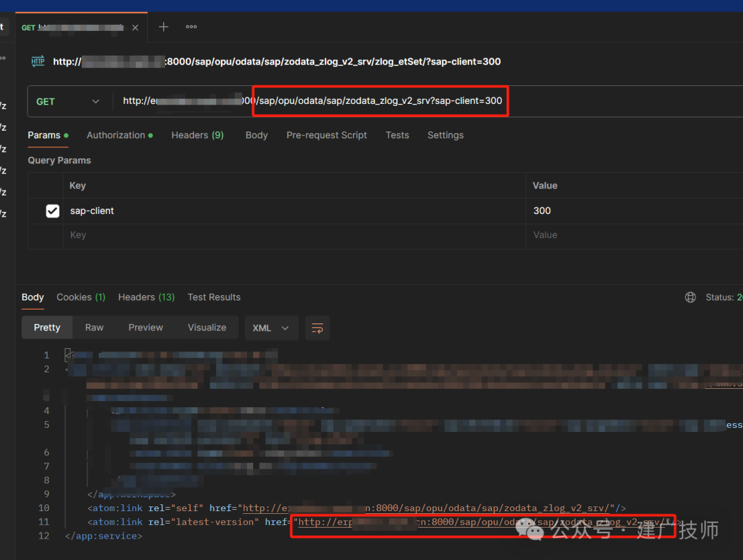Open the request Settings tab
Viewport: 743px width, 560px height.
445,136
